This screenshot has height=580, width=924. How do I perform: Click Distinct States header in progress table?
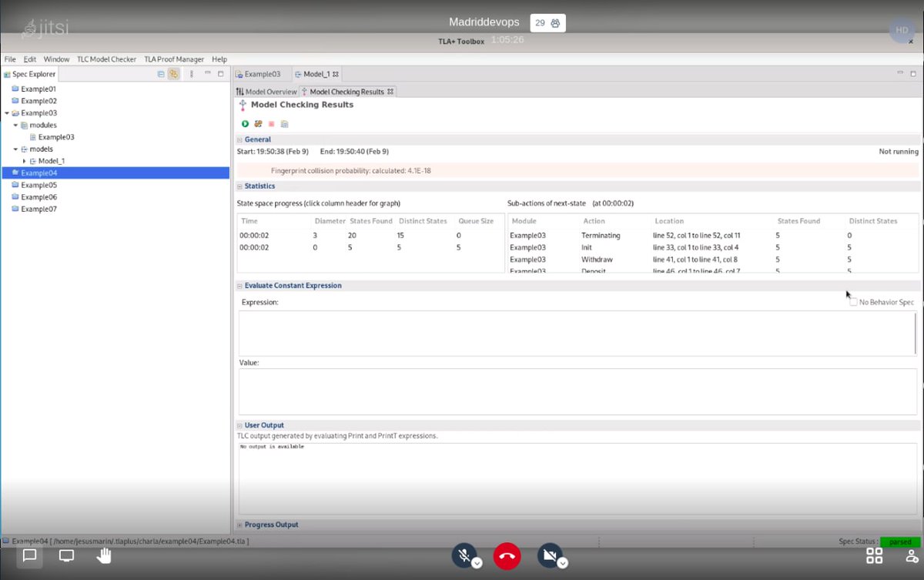point(423,221)
